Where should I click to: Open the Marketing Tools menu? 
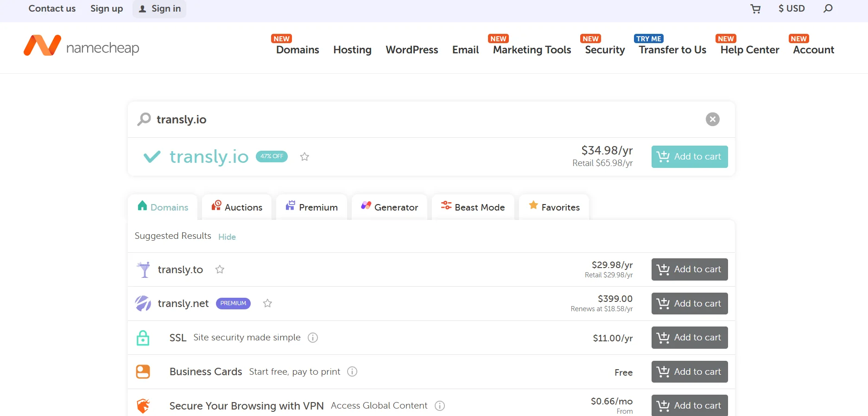tap(532, 50)
